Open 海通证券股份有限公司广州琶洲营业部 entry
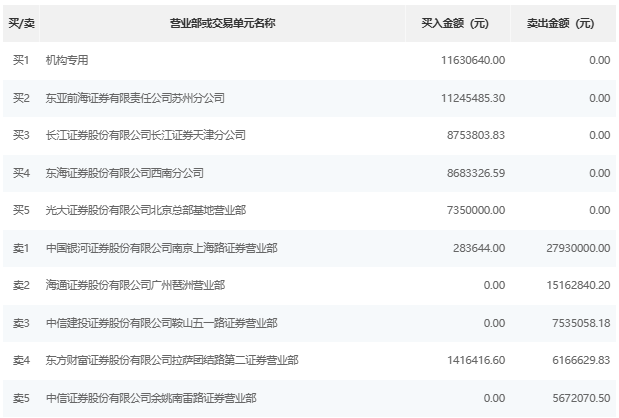Viewport: 619px width, 418px height. click(135, 285)
